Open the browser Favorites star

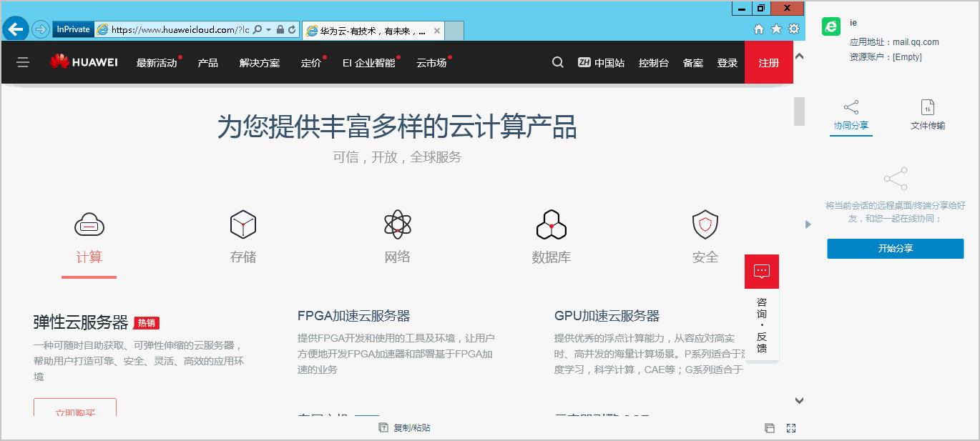click(776, 29)
